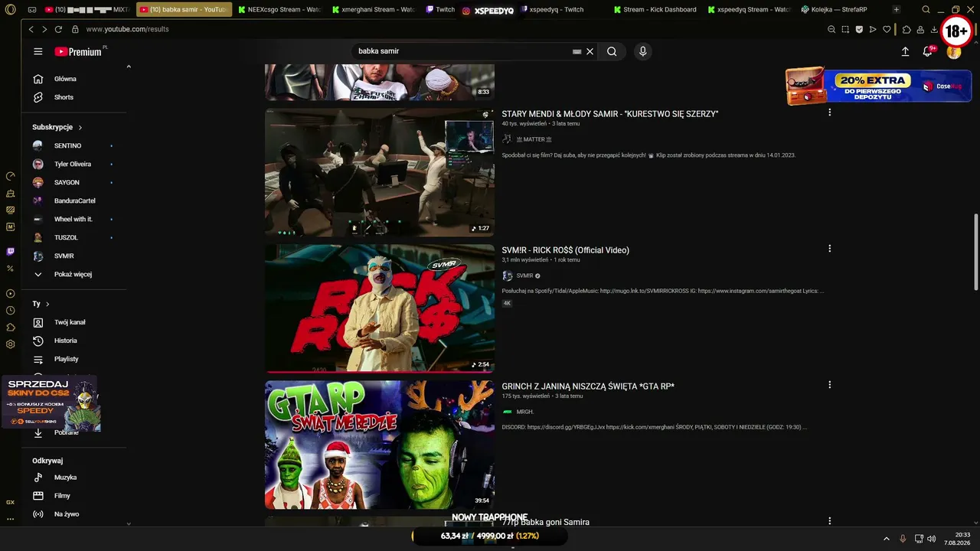Open Tyler Oliveira subscription channel
The width and height of the screenshot is (980, 551).
(72, 164)
